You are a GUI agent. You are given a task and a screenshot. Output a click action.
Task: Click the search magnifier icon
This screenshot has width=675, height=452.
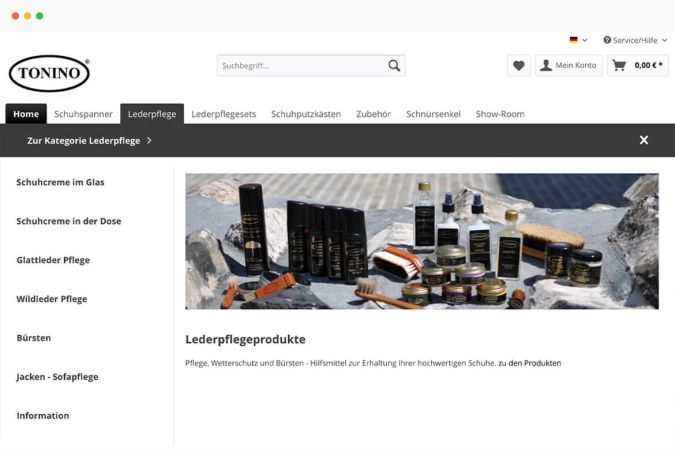[x=394, y=65]
